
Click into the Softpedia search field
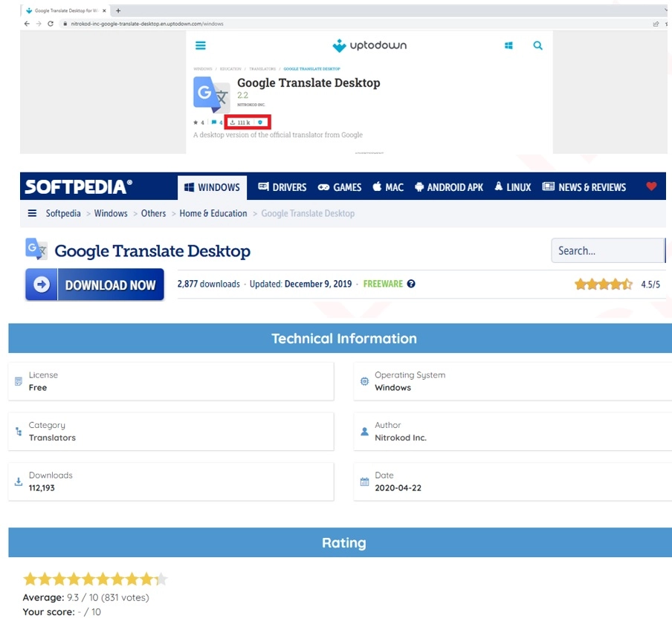point(607,250)
